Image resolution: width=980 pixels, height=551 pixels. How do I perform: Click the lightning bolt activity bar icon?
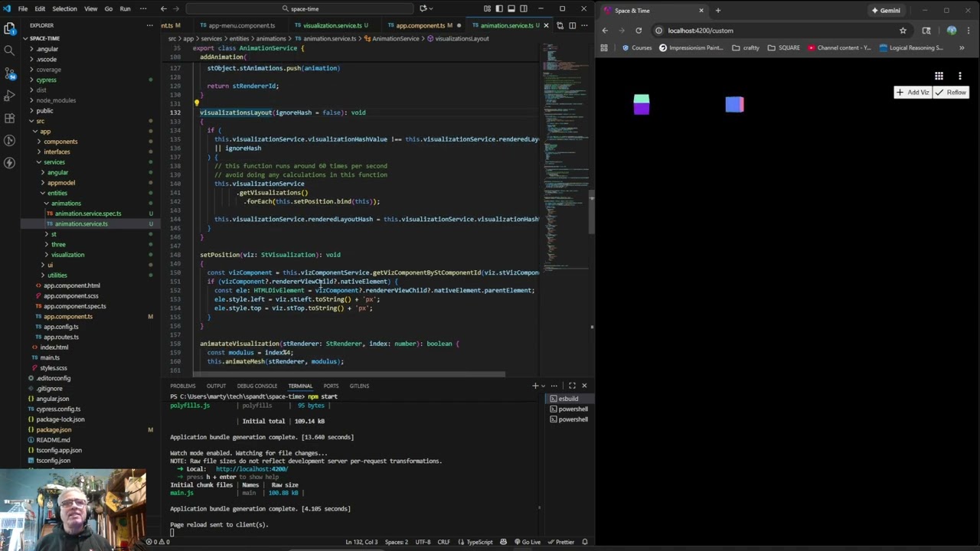[9, 163]
